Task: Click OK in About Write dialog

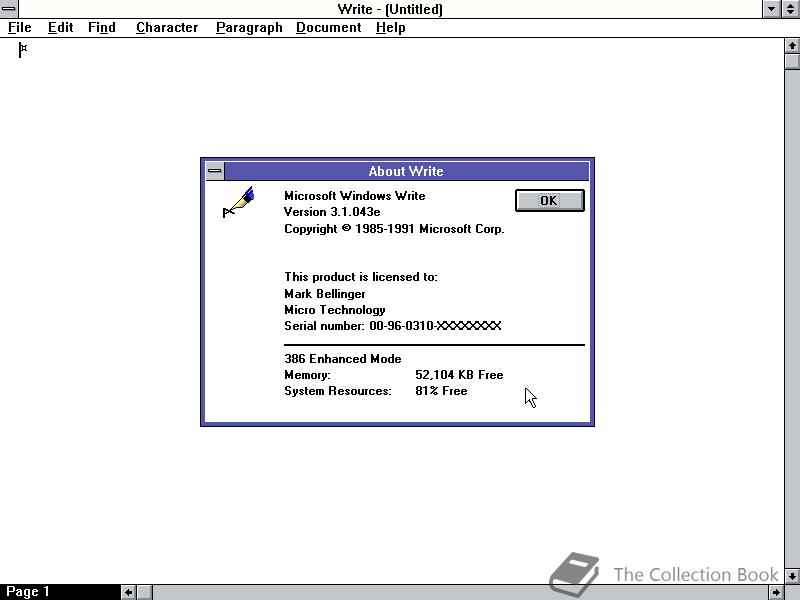Action: click(549, 201)
